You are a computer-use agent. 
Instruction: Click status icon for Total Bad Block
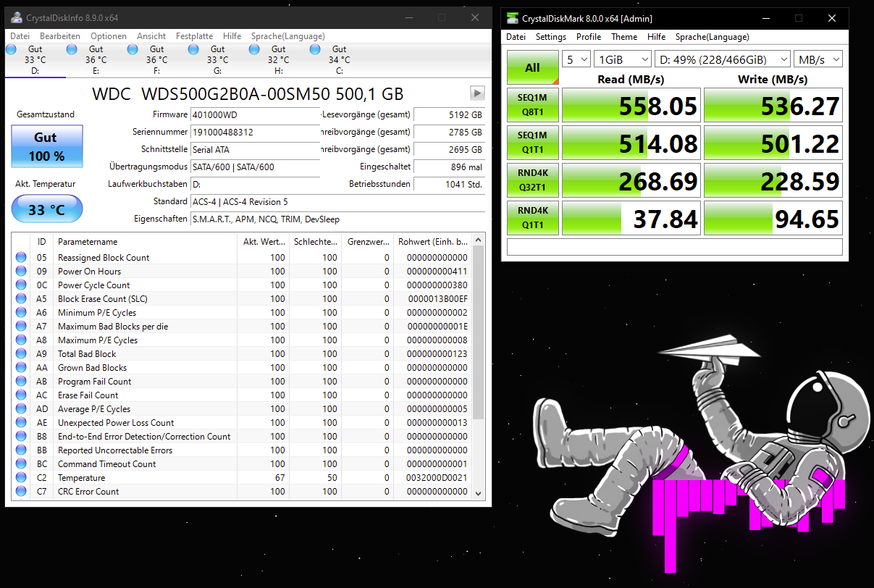(x=21, y=354)
